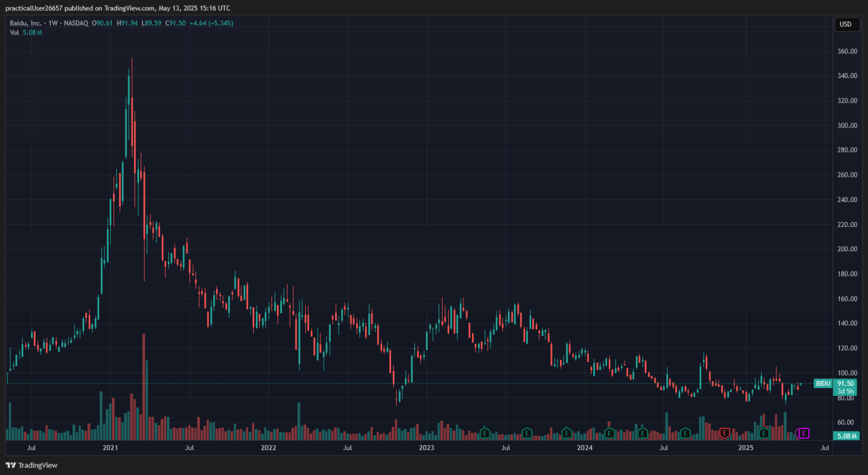The height and width of the screenshot is (475, 868).
Task: Click the green earnings marker just before Jul 2024
Action: click(x=643, y=433)
